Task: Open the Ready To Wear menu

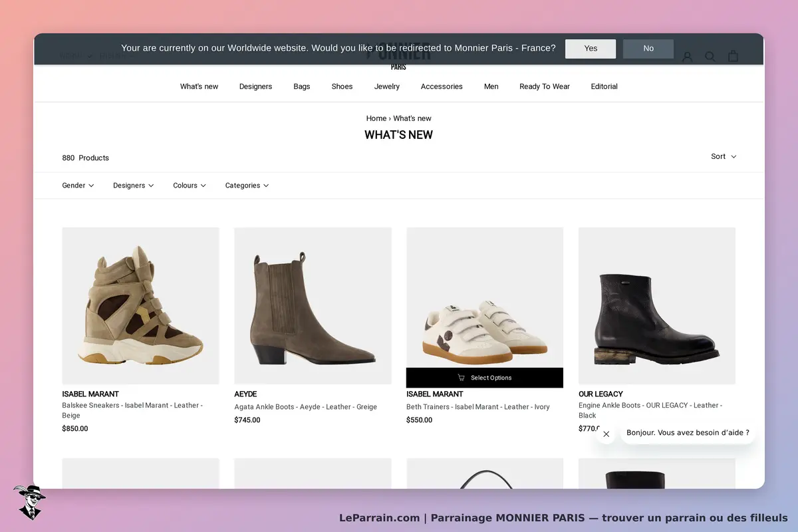Action: pyautogui.click(x=545, y=86)
